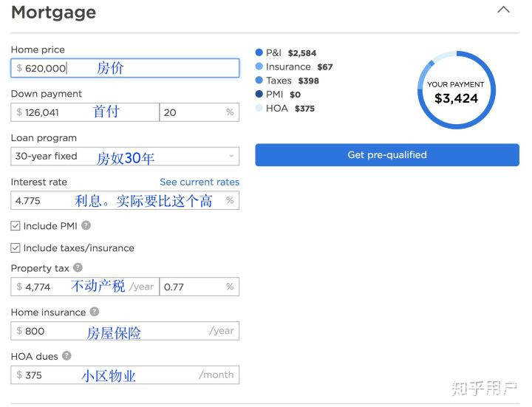Collapse the Mortgage section chevron
Viewport: 532px width, 407px height.
(x=503, y=10)
